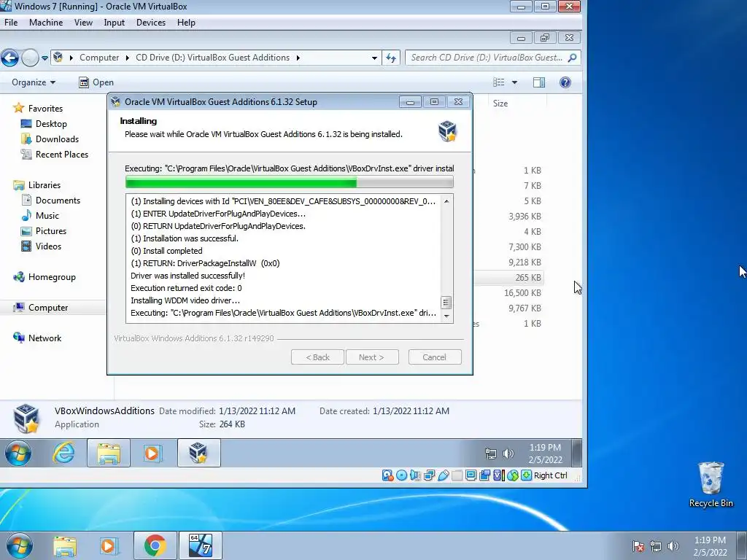The height and width of the screenshot is (560, 747).
Task: Click the USB devices status icon
Action: pos(443,475)
